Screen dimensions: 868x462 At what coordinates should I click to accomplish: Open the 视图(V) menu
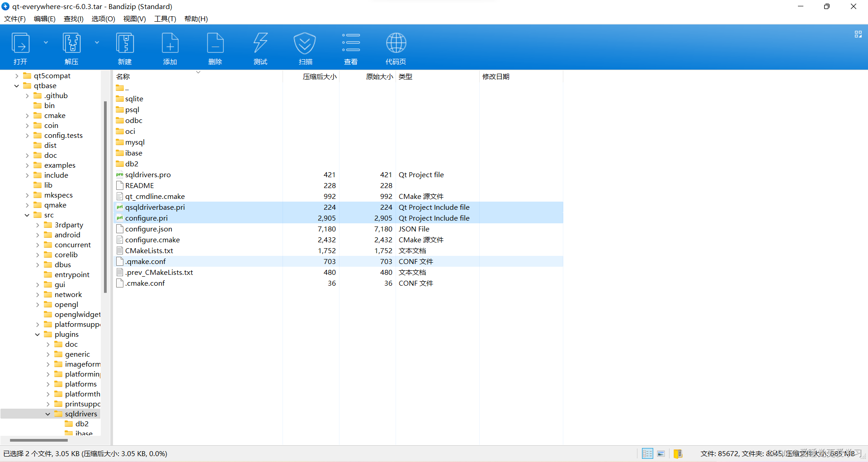tap(134, 19)
